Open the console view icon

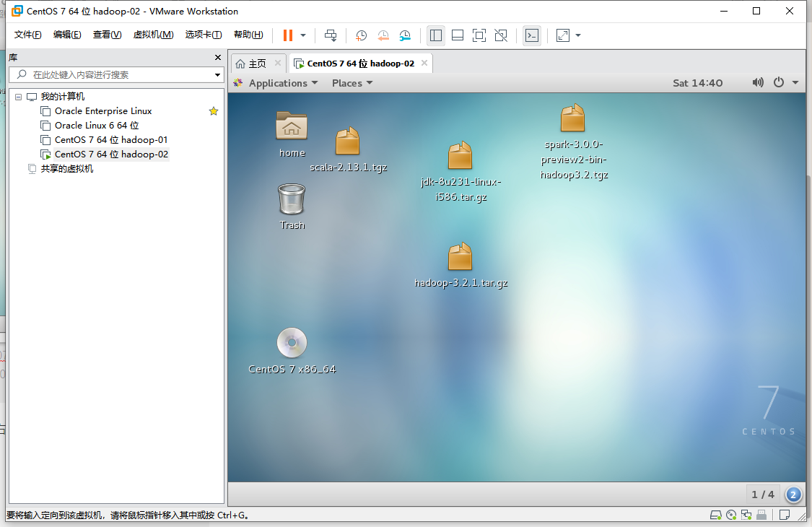pyautogui.click(x=532, y=35)
